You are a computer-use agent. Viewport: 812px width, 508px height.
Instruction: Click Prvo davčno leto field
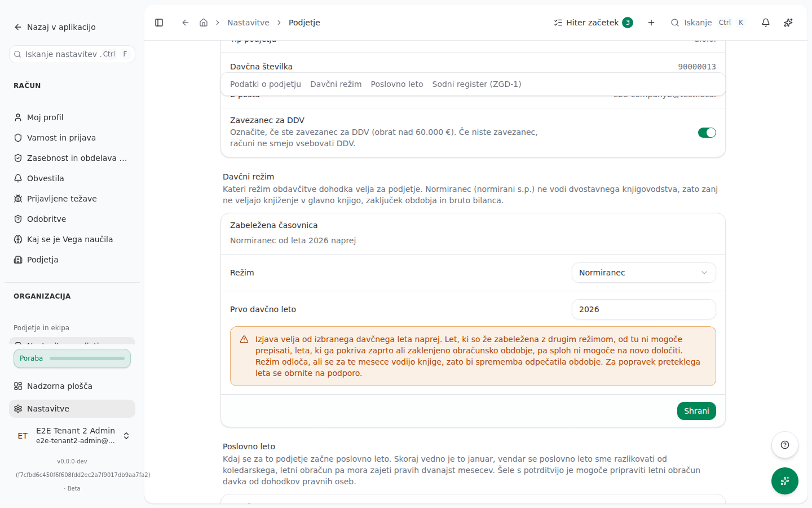(x=644, y=309)
